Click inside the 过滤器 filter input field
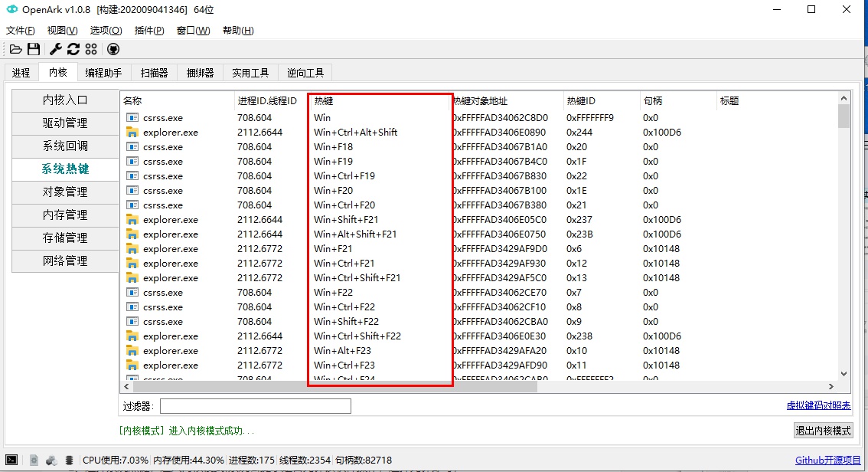 (x=256, y=405)
